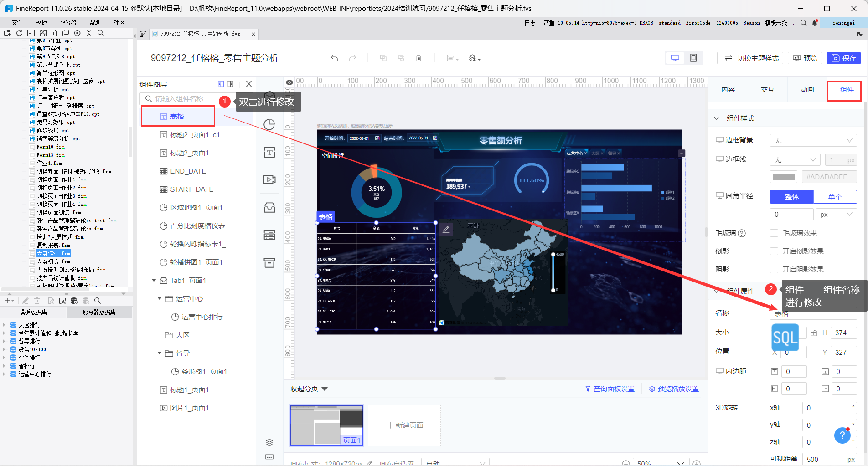Open the add dataset plus dropdown
This screenshot has height=466, width=868.
9,301
